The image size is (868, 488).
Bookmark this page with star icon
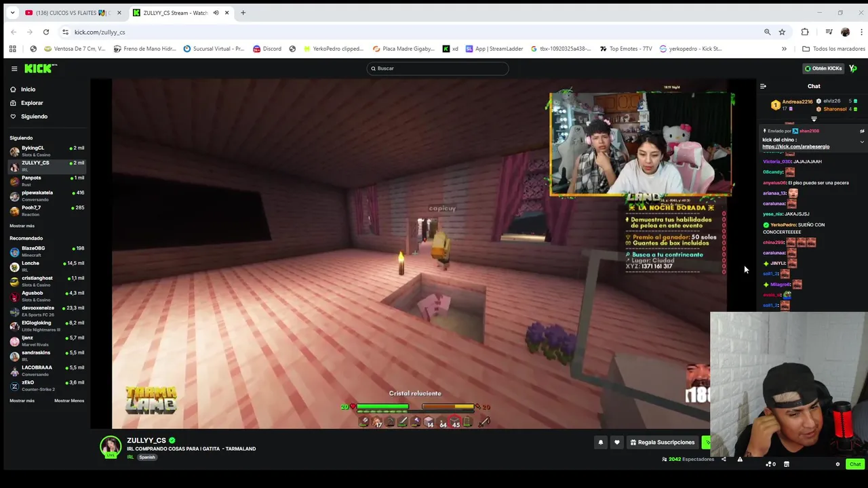[782, 32]
